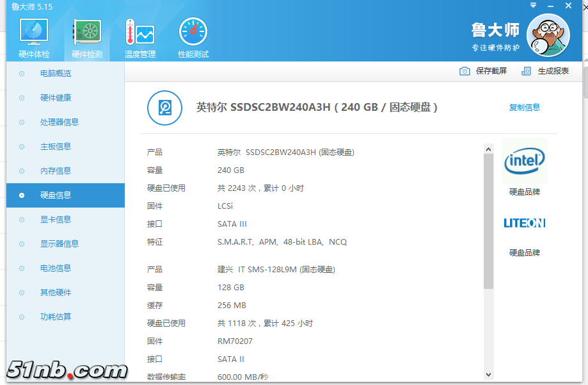This screenshot has width=588, height=385.
Task: Click the 鲁大师 mascot avatar
Action: click(548, 35)
